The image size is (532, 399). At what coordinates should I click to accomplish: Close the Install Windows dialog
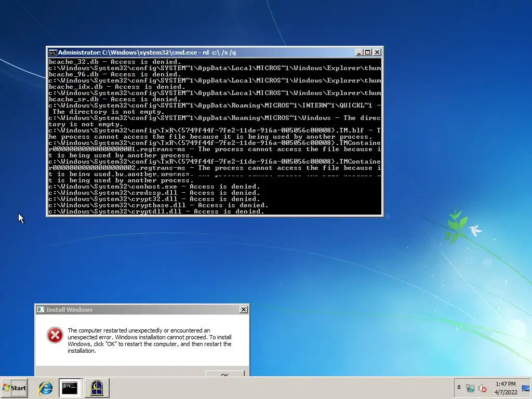click(244, 310)
